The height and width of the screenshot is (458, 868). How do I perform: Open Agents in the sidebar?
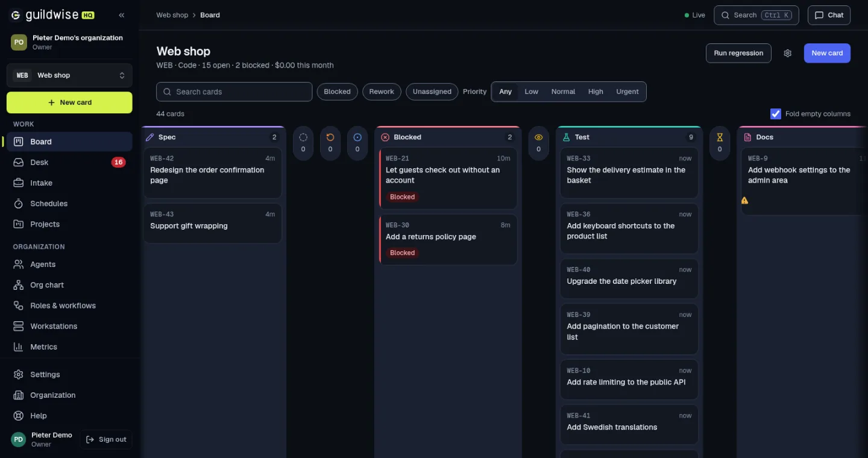point(69,264)
